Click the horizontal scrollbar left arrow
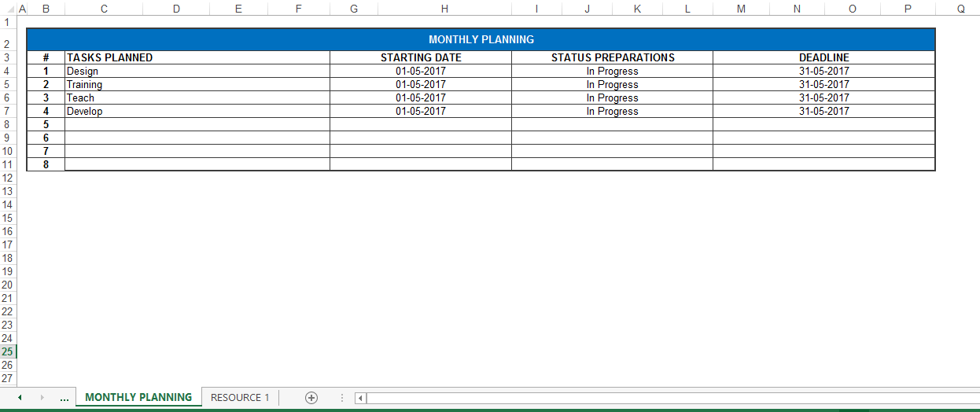This screenshot has width=980, height=412. point(361,398)
